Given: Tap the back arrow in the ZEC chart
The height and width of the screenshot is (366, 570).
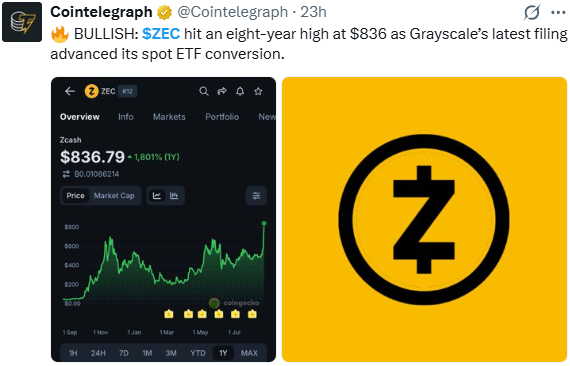Looking at the screenshot, I should pyautogui.click(x=70, y=91).
